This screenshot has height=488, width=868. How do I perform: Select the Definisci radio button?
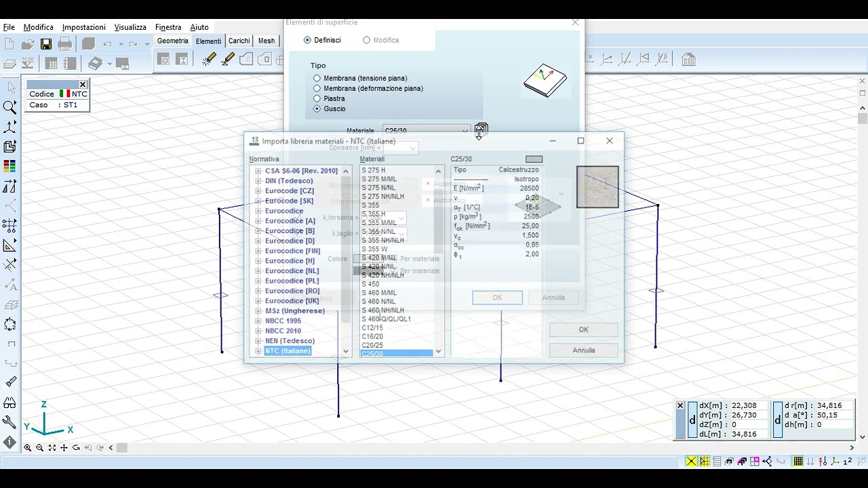(307, 40)
